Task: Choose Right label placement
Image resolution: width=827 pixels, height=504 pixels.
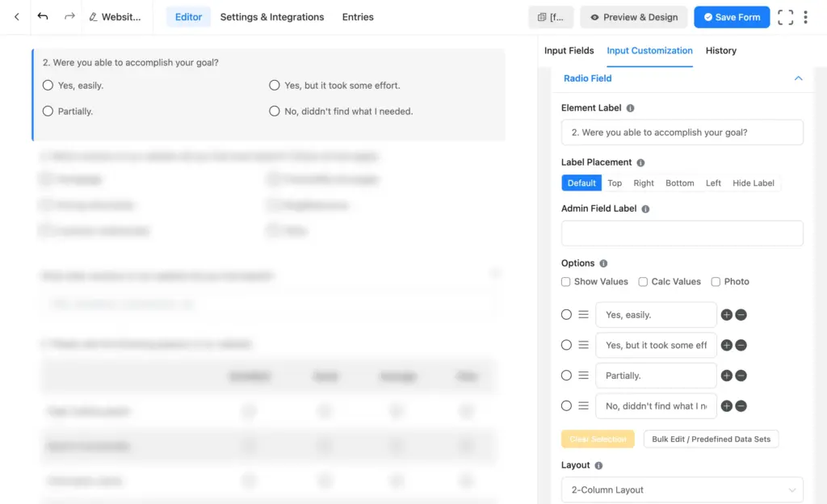Action: coord(644,183)
